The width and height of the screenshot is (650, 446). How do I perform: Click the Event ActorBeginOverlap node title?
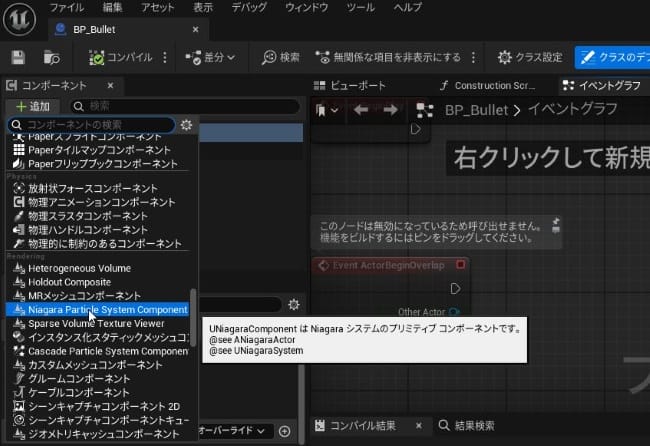click(388, 265)
